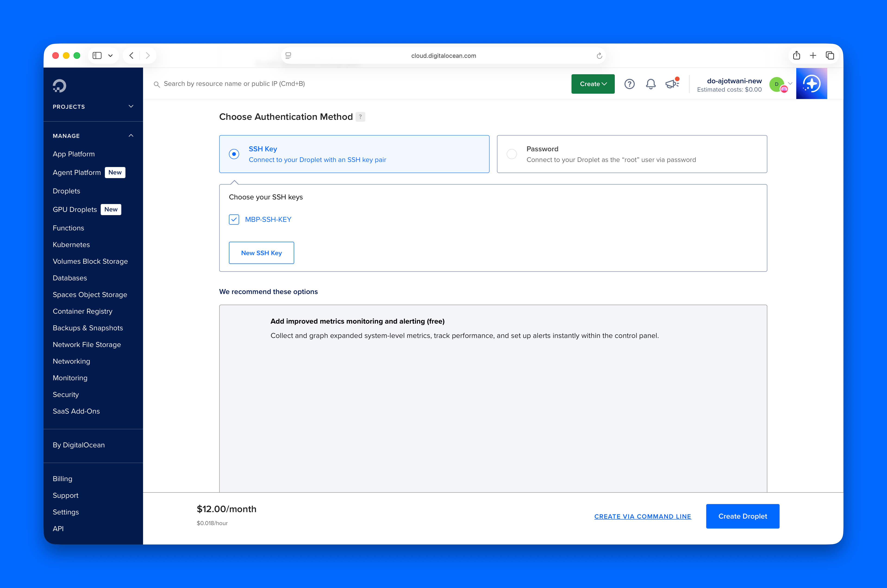
Task: Click the help tooltip beside Choose Authentication Method
Action: [360, 117]
